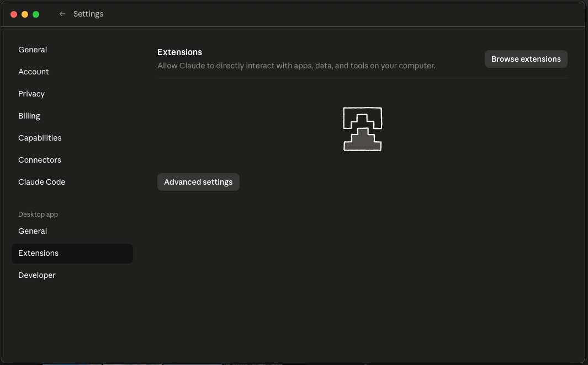Select the Extensions sidebar item
Viewport: 588px width, 365px height.
click(72, 254)
